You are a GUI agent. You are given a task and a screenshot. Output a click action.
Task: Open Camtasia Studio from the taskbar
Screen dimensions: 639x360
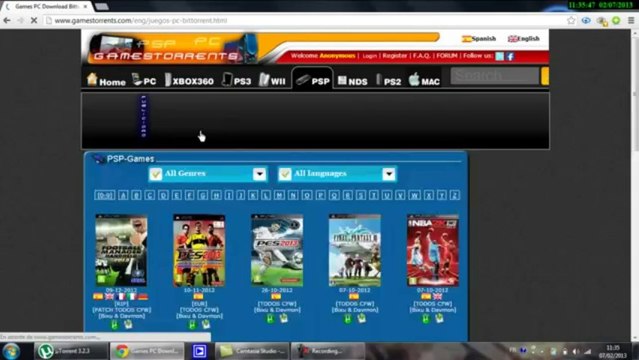(251, 351)
